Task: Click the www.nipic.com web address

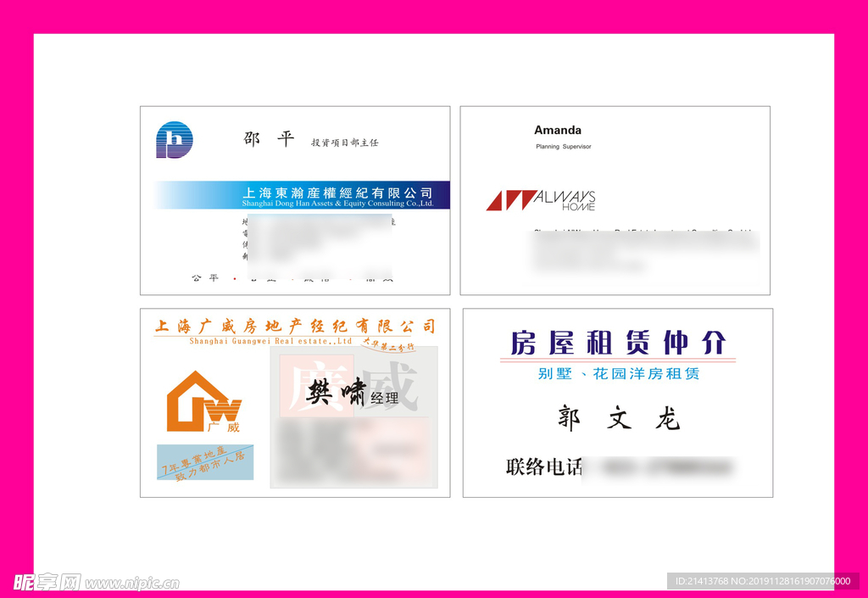Action: coord(132,584)
